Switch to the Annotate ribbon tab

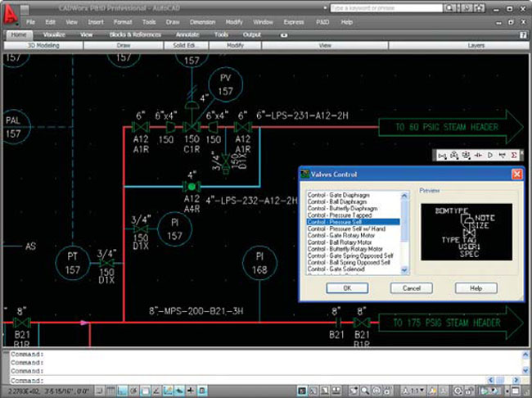(187, 35)
